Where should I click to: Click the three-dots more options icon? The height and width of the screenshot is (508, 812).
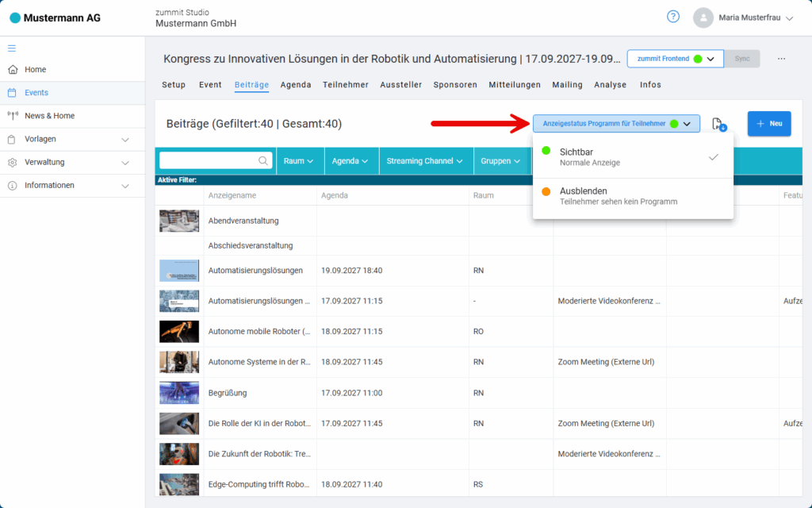point(782,59)
